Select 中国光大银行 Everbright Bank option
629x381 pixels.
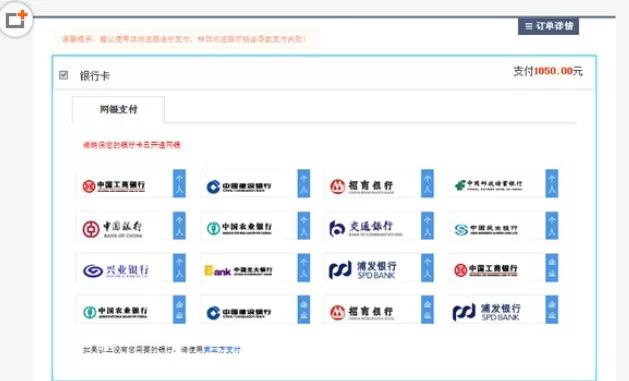click(x=255, y=268)
